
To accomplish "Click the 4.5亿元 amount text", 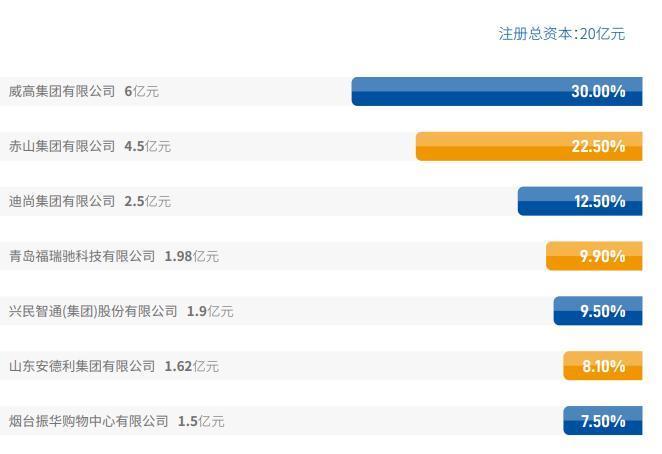I will coord(148,146).
